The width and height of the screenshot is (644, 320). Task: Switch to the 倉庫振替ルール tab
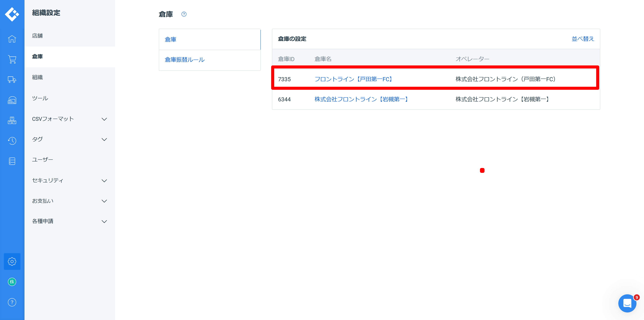pos(209,60)
